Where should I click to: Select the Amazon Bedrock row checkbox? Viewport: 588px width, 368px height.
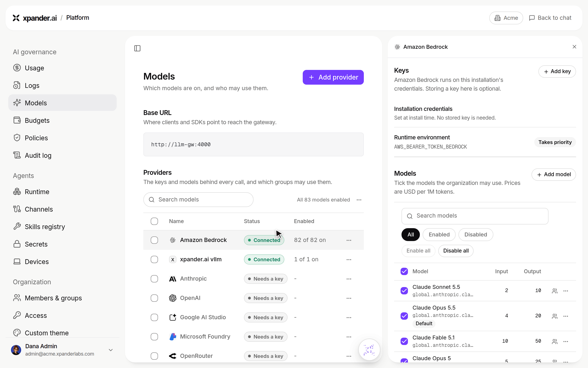[154, 240]
